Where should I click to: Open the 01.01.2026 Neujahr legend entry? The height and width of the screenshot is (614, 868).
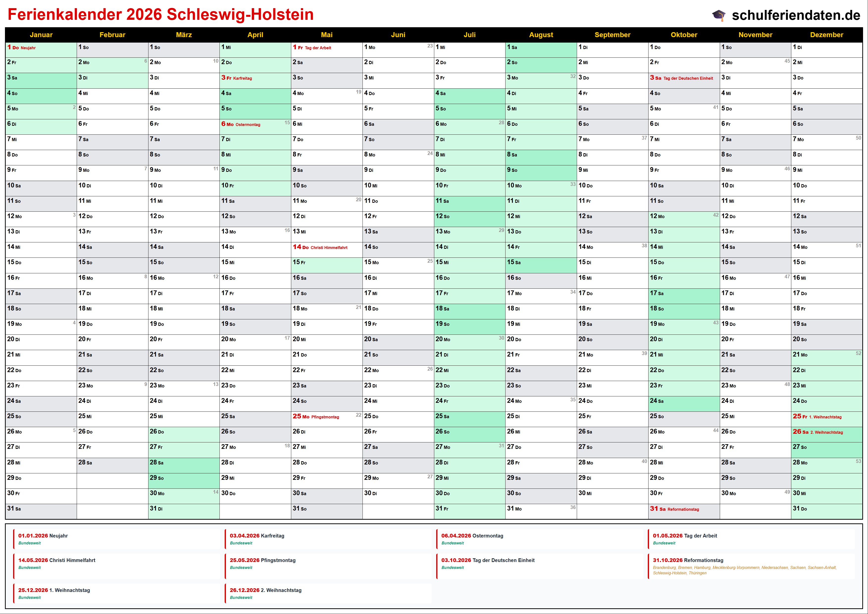click(43, 536)
